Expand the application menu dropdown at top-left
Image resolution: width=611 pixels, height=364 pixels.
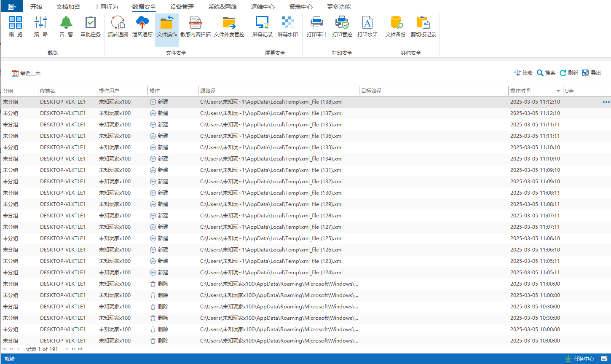tap(12, 6)
